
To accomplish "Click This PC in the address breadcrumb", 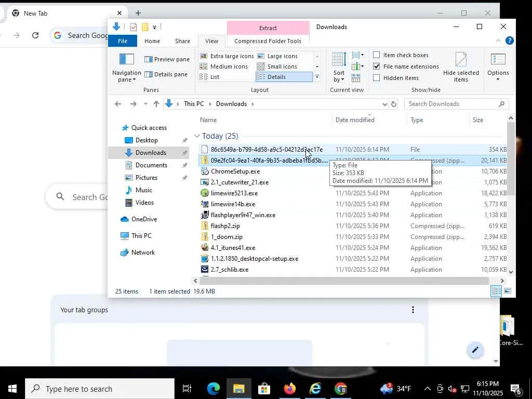I will tap(194, 104).
